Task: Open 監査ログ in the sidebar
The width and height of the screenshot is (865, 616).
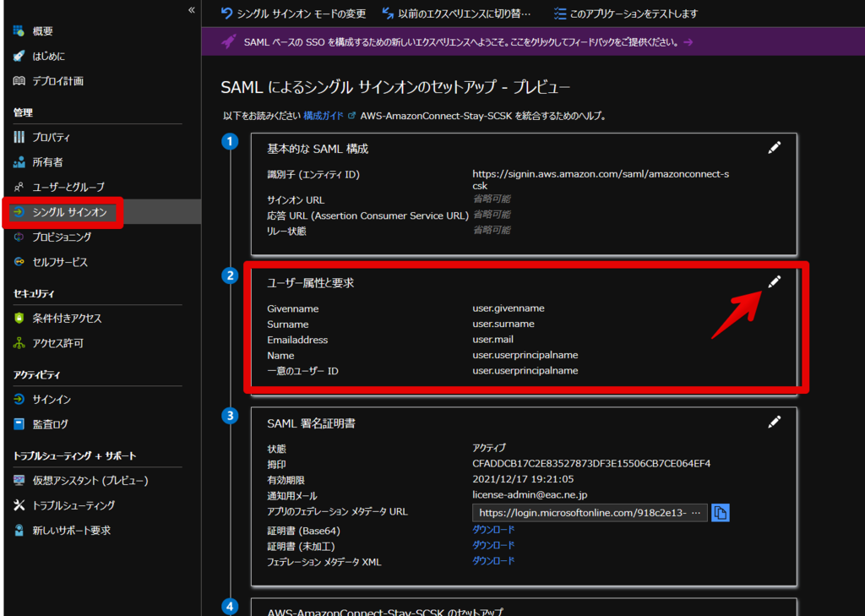Action: pyautogui.click(x=50, y=424)
